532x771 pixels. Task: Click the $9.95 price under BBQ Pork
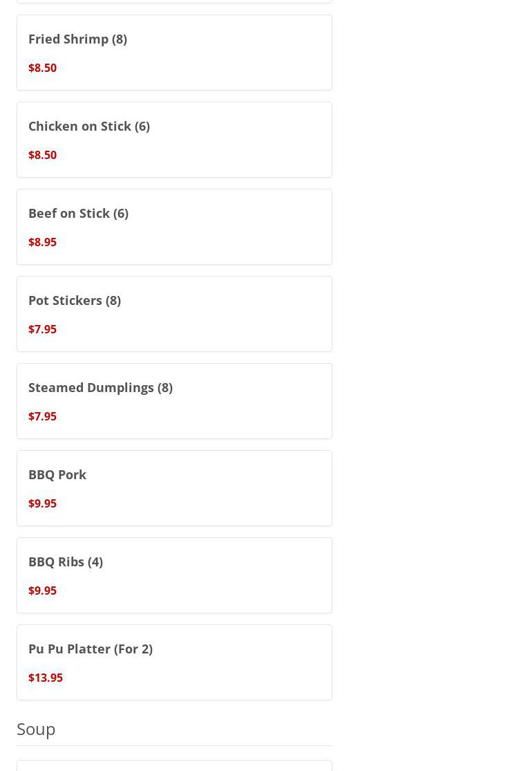tap(42, 503)
